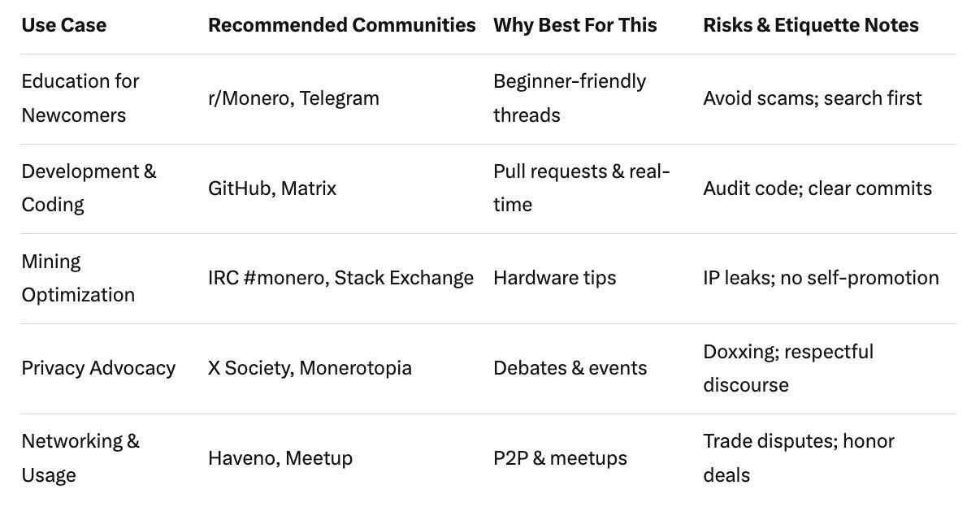Click the 'Beginner-friendly threads' cell
The image size is (980, 507).
(x=569, y=98)
